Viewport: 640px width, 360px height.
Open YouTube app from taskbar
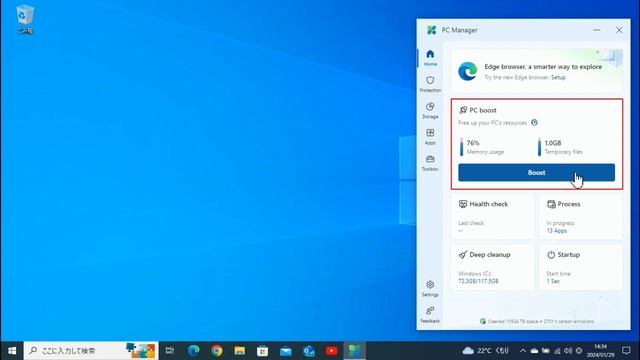[331, 351]
